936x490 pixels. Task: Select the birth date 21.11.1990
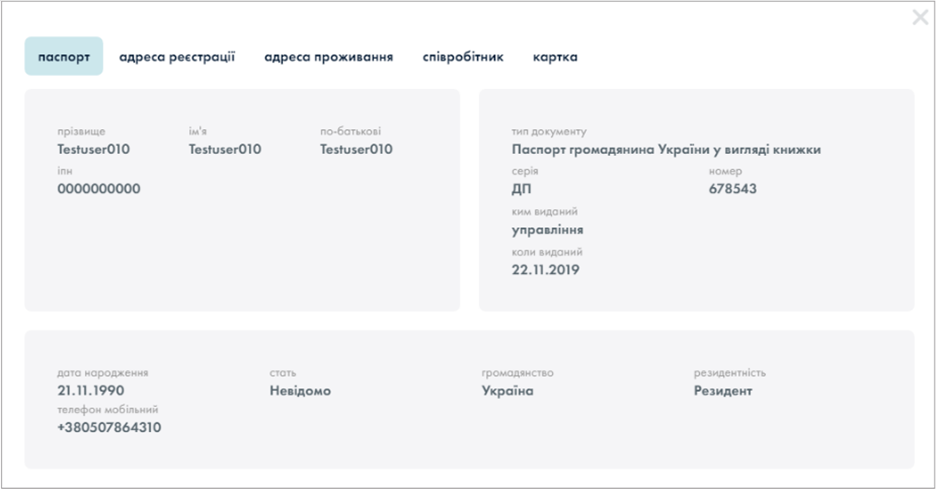[91, 391]
